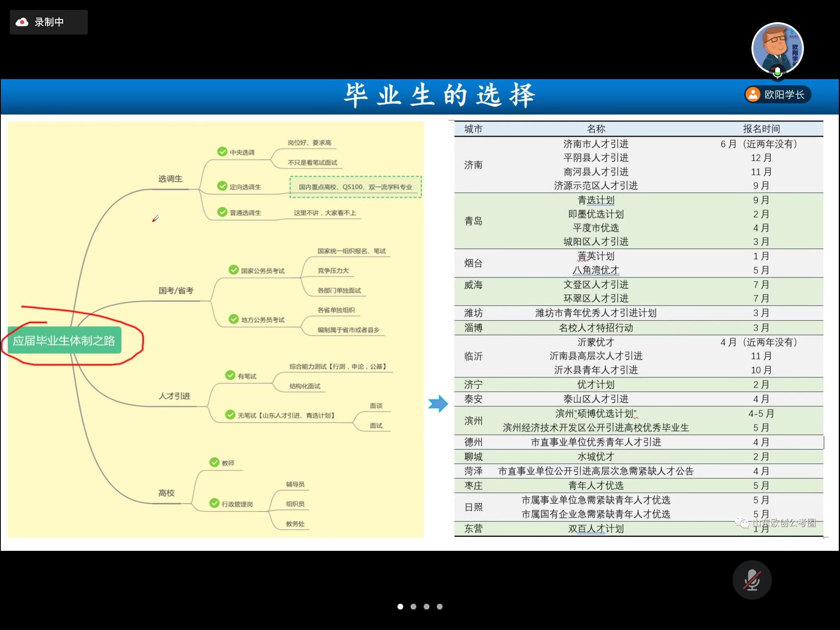Screen dimensions: 840x630
Task: Click the 欧阳学长 name label
Action: 784,95
